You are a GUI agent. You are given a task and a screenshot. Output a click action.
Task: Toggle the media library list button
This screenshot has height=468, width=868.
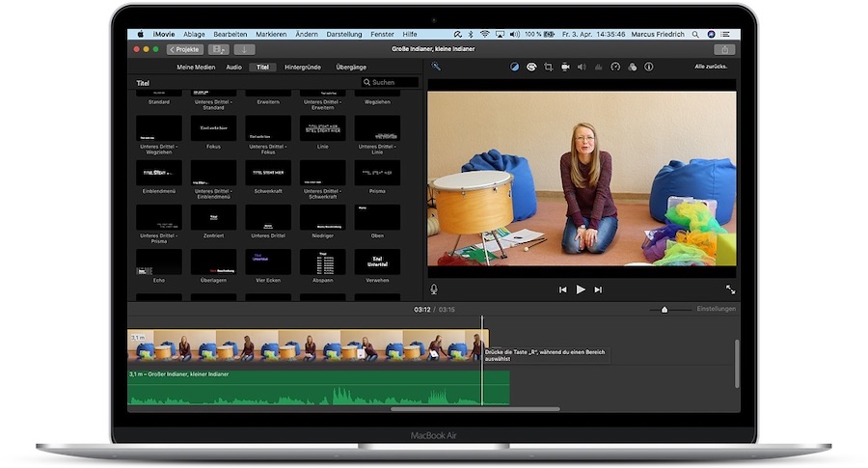pos(218,49)
